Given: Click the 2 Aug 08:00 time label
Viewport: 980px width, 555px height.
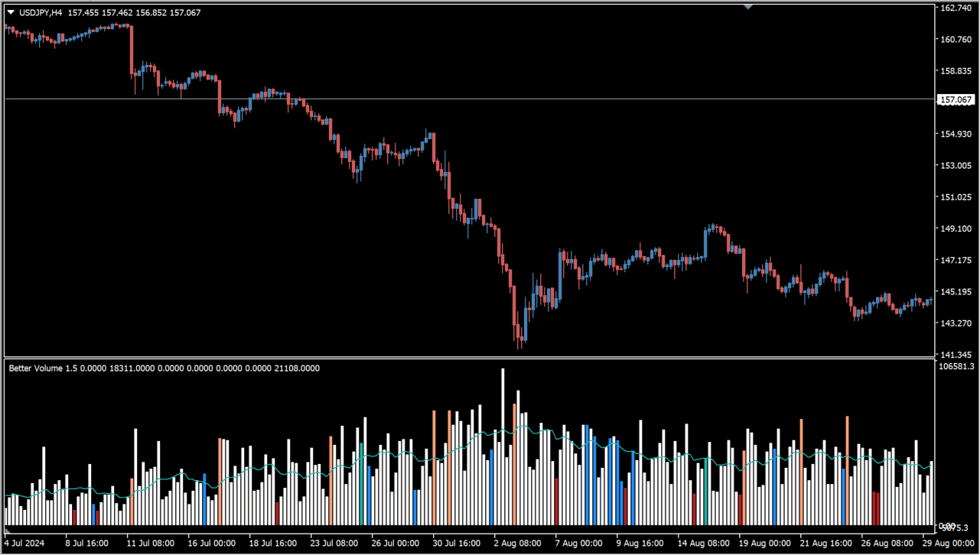Looking at the screenshot, I should pos(518,544).
